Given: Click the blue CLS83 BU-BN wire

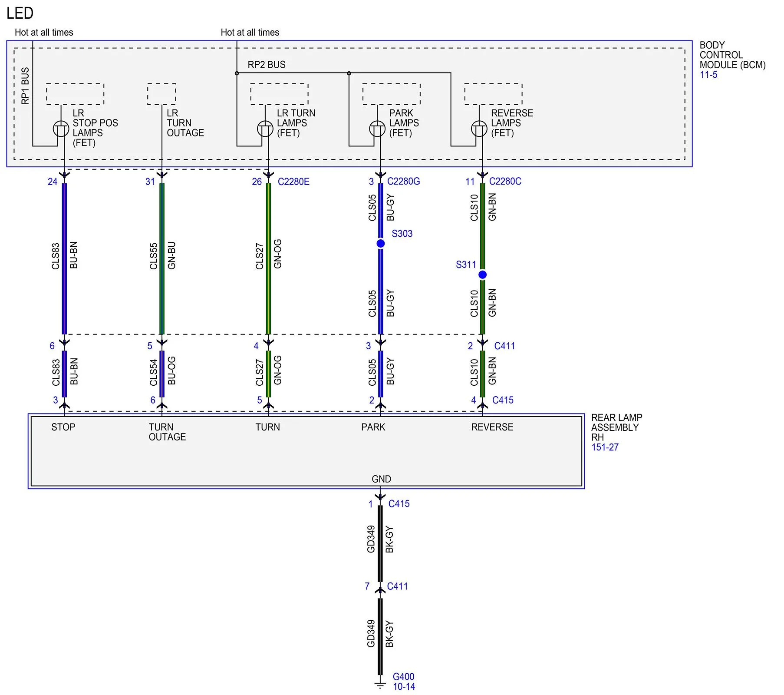Looking at the screenshot, I should [64, 258].
